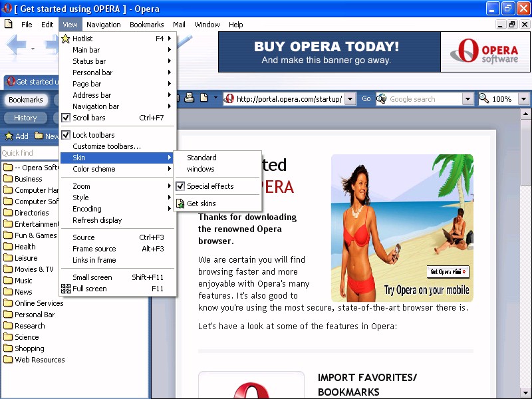Open the Business bookmarks folder
532x399 pixels.
coord(23,179)
